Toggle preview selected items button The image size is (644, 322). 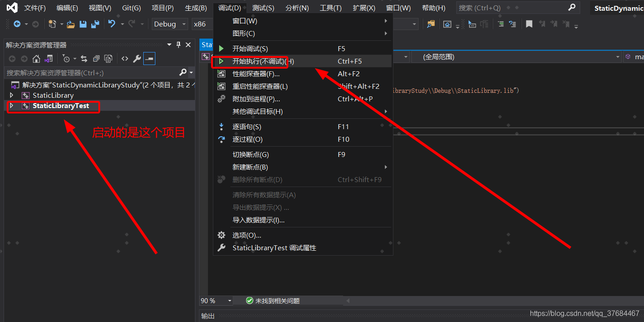(x=149, y=59)
